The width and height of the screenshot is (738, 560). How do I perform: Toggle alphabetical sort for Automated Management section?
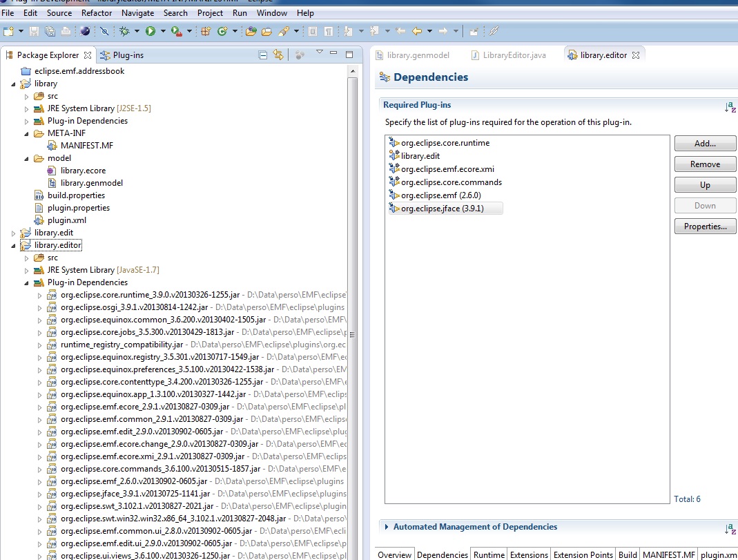(730, 529)
